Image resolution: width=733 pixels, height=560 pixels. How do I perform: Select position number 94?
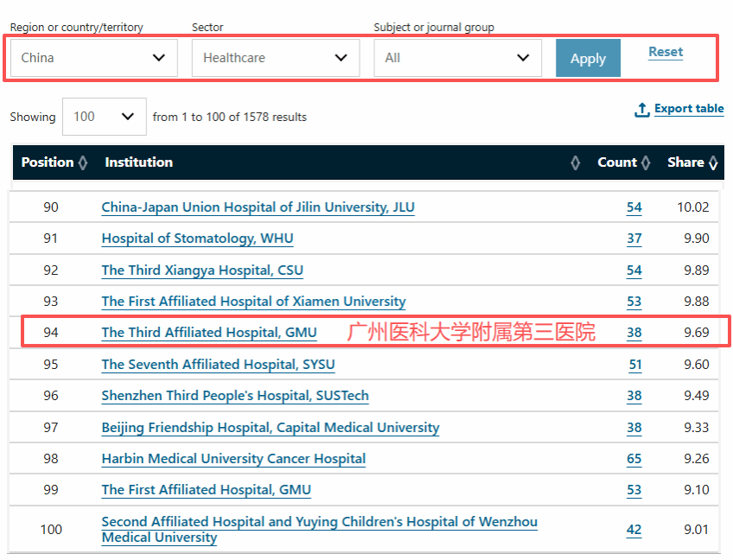click(x=51, y=333)
